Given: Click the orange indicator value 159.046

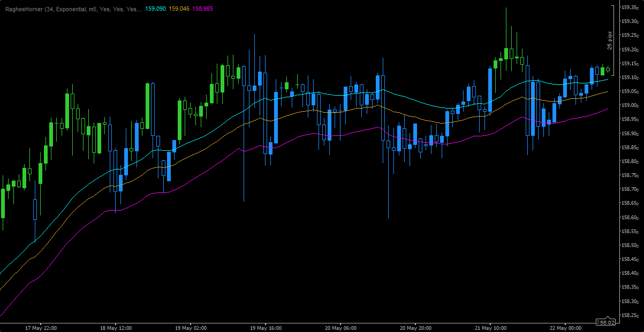Looking at the screenshot, I should coord(179,10).
